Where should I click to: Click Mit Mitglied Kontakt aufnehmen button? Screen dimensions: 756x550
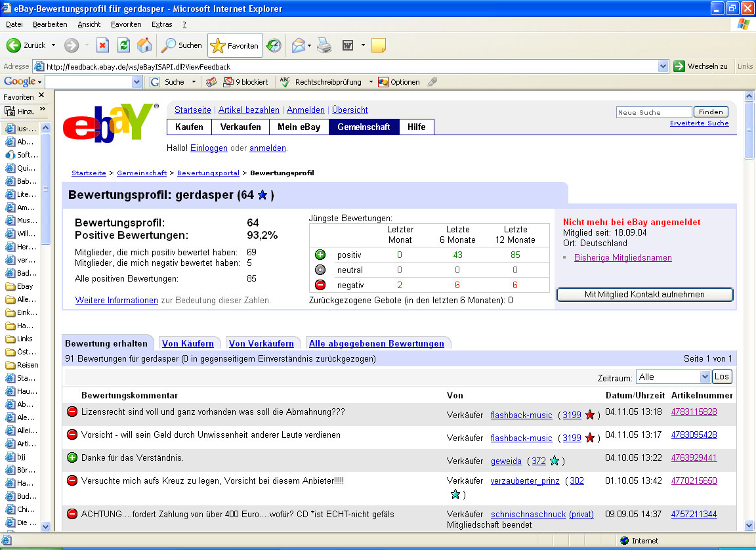[x=644, y=295]
